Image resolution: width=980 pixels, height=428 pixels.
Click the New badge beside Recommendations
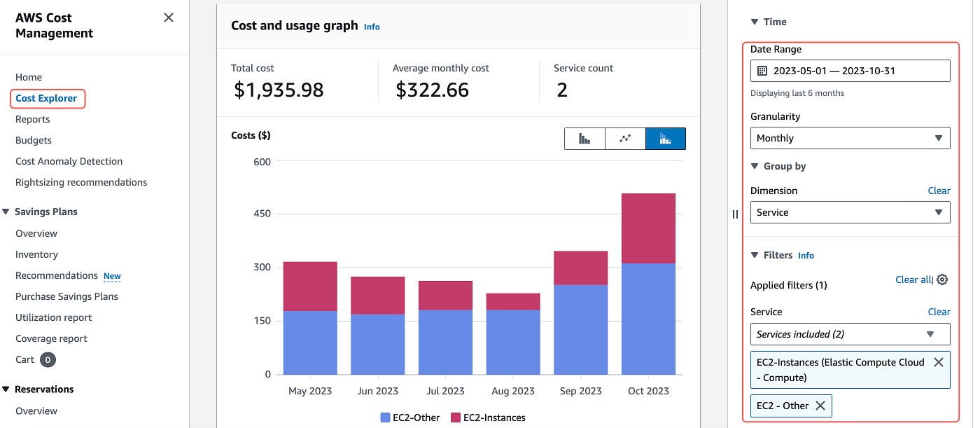pos(112,276)
